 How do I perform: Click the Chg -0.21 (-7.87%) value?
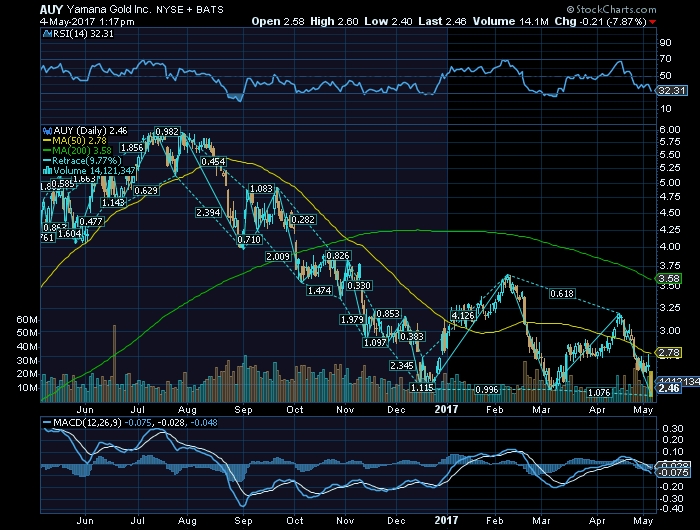(600, 21)
